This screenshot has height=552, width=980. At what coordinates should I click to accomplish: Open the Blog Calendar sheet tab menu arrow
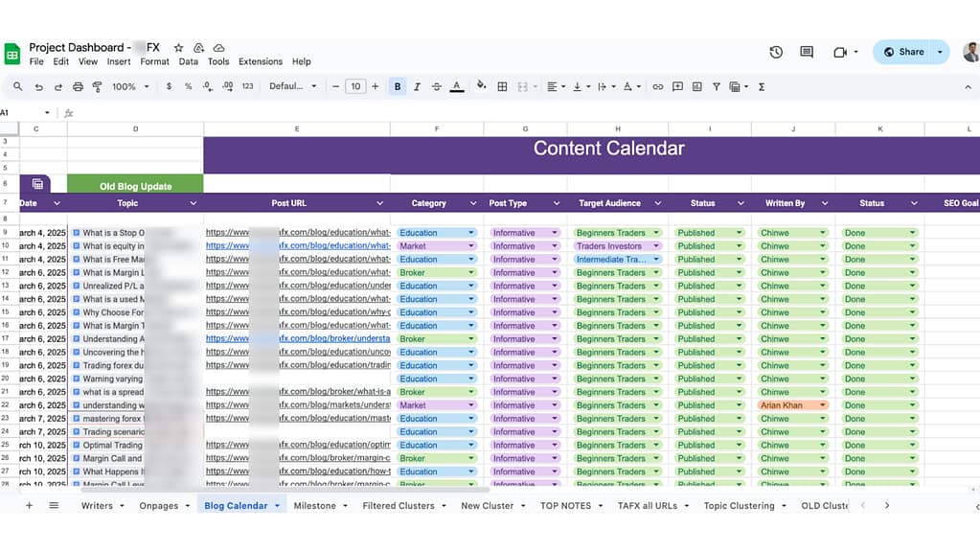click(x=278, y=505)
